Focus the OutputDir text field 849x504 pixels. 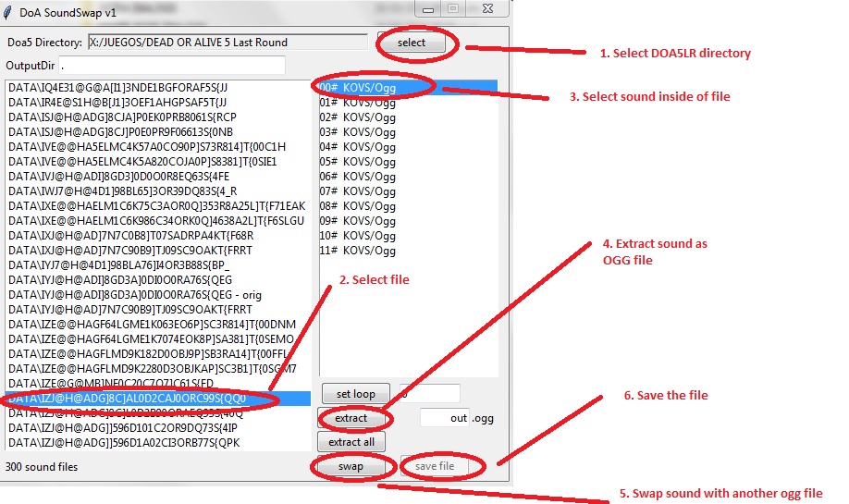click(172, 67)
